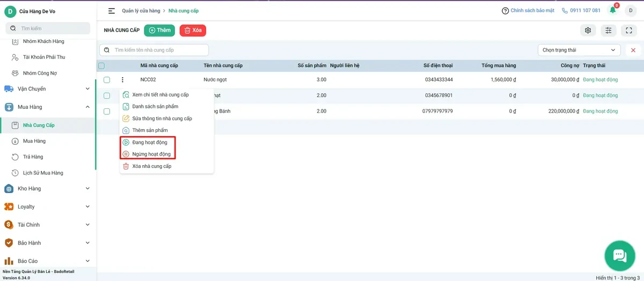This screenshot has height=281, width=644.
Task: Click the Bảo Hành shield icon
Action: coord(9,243)
